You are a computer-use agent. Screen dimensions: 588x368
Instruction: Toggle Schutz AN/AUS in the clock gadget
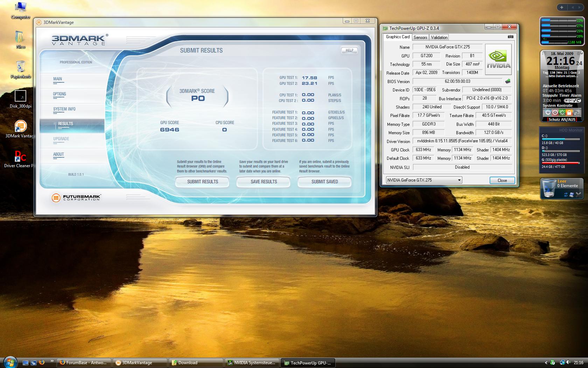click(x=562, y=120)
